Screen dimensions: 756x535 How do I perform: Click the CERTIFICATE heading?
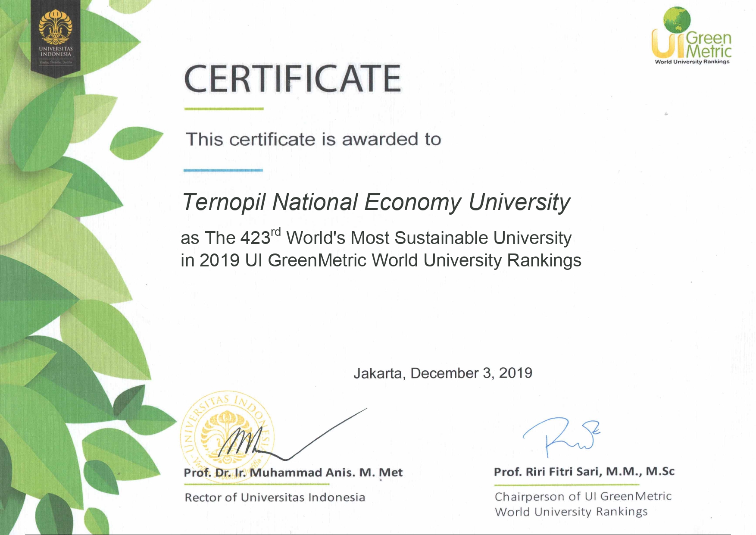pyautogui.click(x=293, y=78)
